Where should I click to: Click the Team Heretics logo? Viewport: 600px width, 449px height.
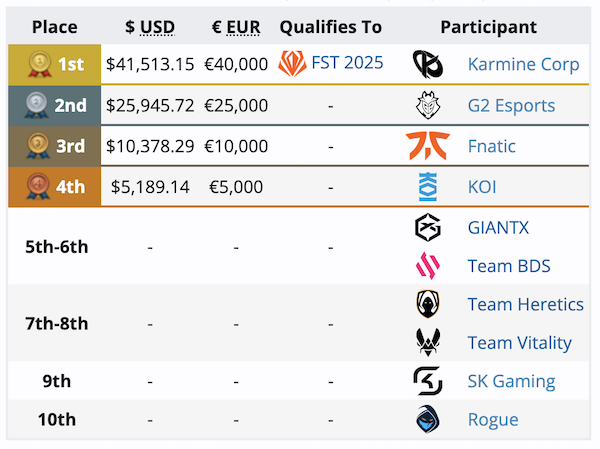click(428, 304)
